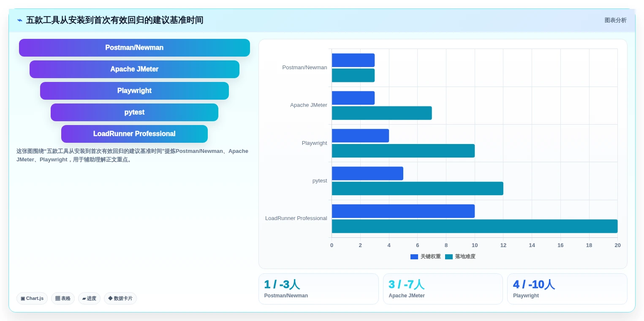Image resolution: width=644 pixels, height=321 pixels.
Task: Click the 图表分析 label
Action: (x=615, y=20)
